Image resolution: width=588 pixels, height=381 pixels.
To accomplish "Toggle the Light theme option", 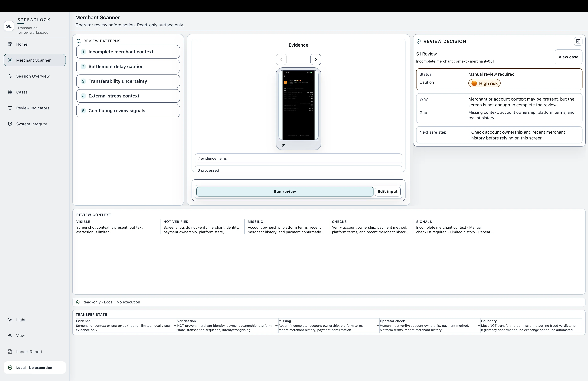I will (35, 320).
